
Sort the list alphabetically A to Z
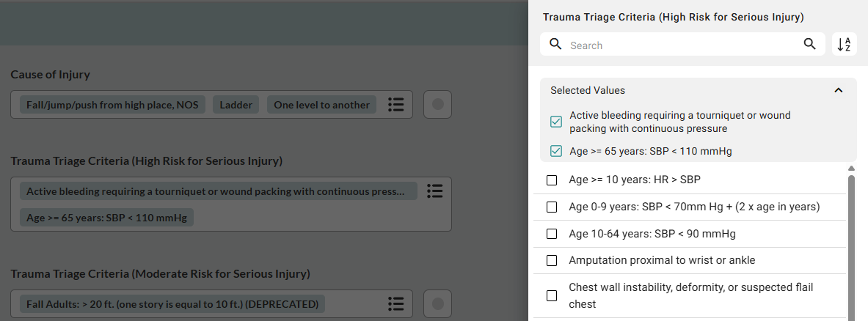(x=844, y=45)
